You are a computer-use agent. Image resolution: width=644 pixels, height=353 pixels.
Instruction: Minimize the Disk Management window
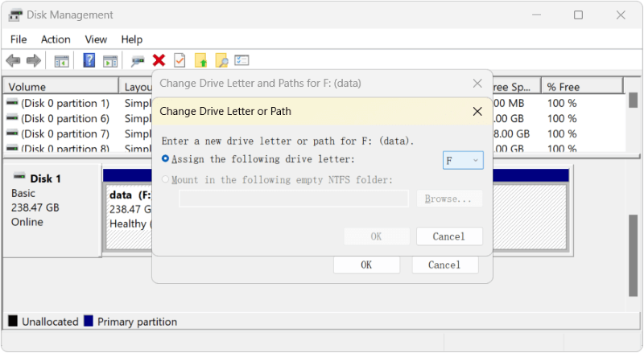[536, 15]
